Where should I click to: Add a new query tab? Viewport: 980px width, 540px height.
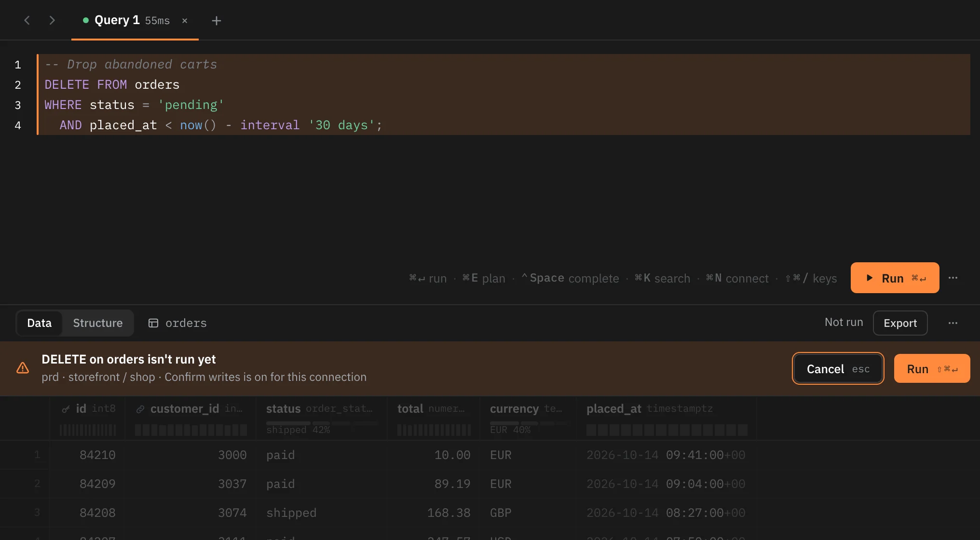(x=217, y=21)
